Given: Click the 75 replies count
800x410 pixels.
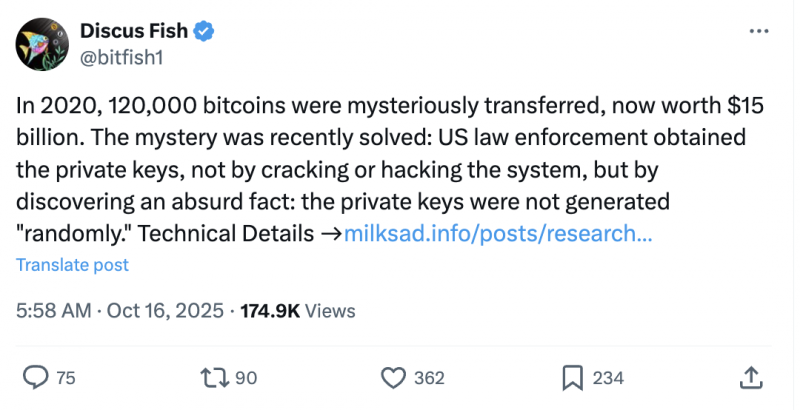Looking at the screenshot, I should coord(66,378).
